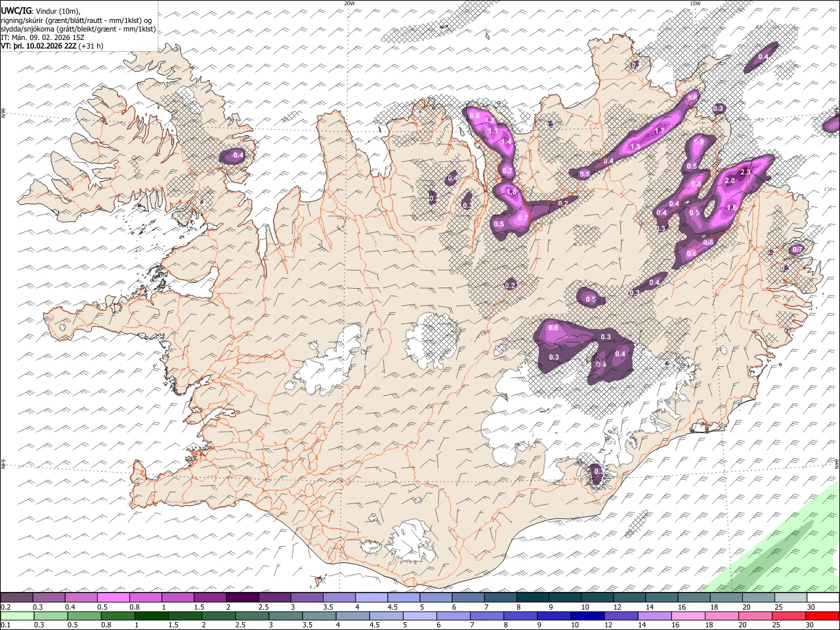840x630 pixels.
Task: Click the 15W longitude label
Action: click(695, 3)
